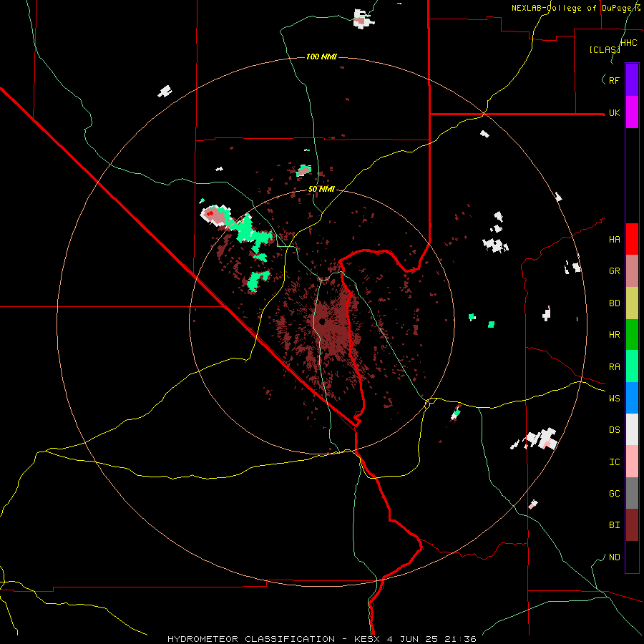
Task: Click the 'DS' legend label
Action: tap(614, 430)
